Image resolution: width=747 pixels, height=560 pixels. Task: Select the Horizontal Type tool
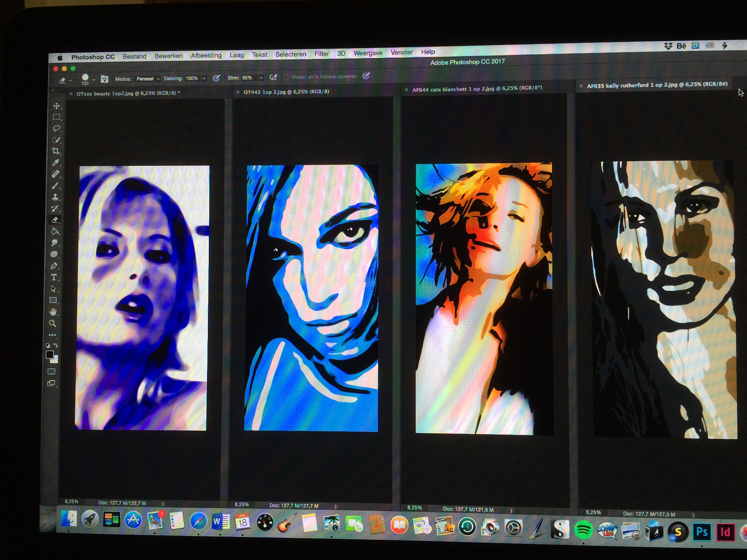(x=54, y=277)
